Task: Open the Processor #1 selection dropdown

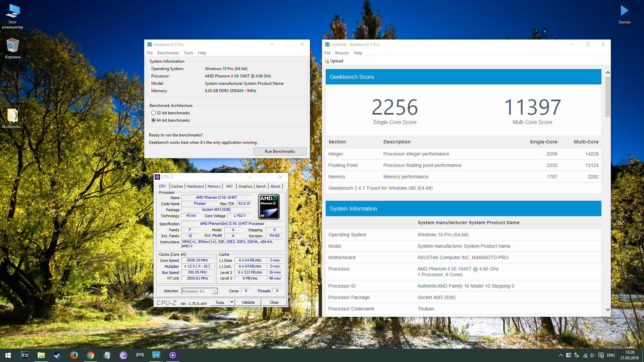Action: coord(200,291)
